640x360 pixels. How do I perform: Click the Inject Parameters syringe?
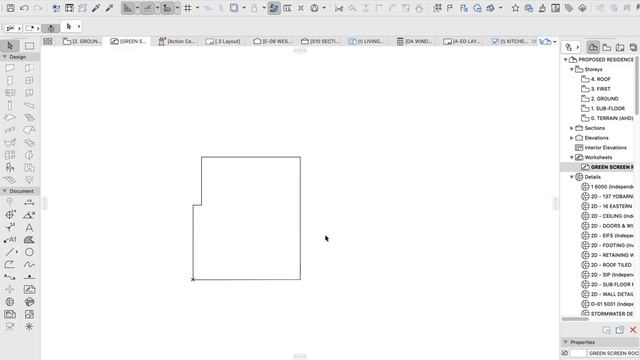tap(109, 8)
